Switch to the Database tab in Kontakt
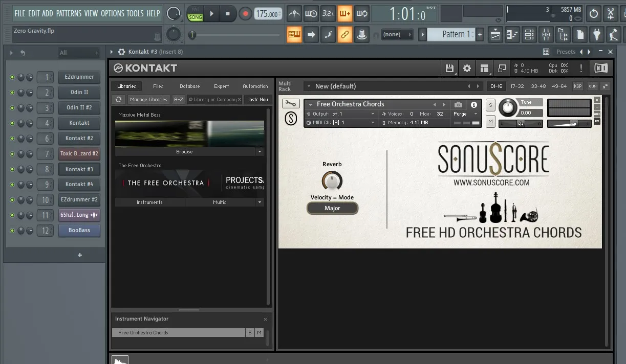626x364 pixels. [189, 86]
